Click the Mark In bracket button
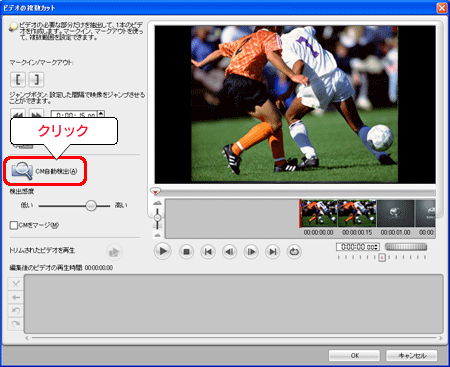Screen dimensions: 450x367 click(18, 79)
